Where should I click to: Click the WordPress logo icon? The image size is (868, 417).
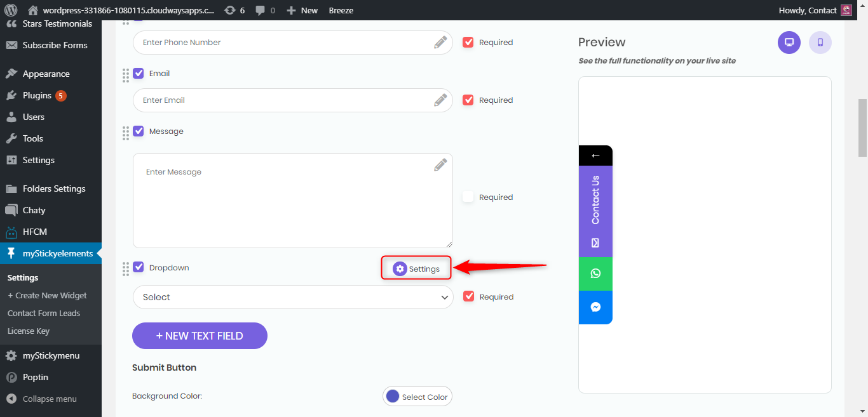(x=11, y=10)
